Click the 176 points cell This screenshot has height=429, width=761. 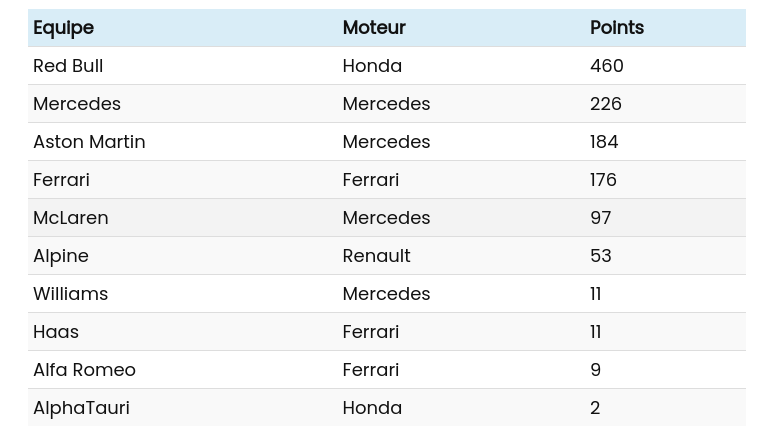click(x=603, y=180)
